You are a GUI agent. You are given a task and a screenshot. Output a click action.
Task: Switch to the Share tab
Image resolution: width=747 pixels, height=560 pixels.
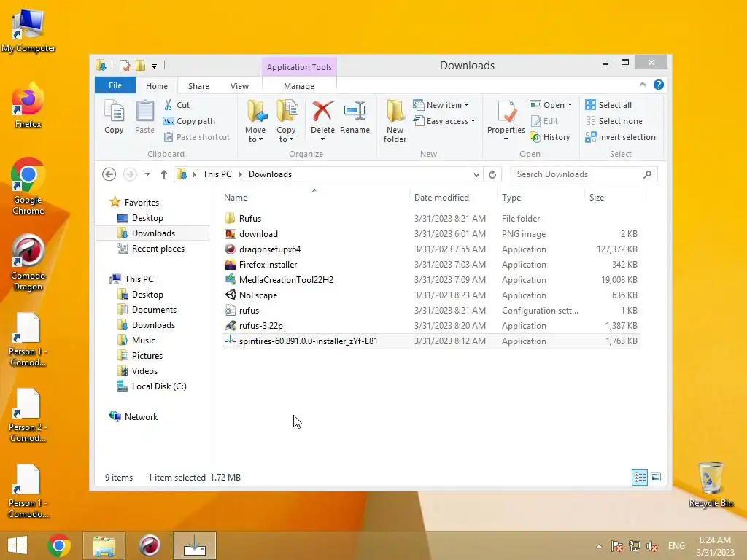pos(198,86)
